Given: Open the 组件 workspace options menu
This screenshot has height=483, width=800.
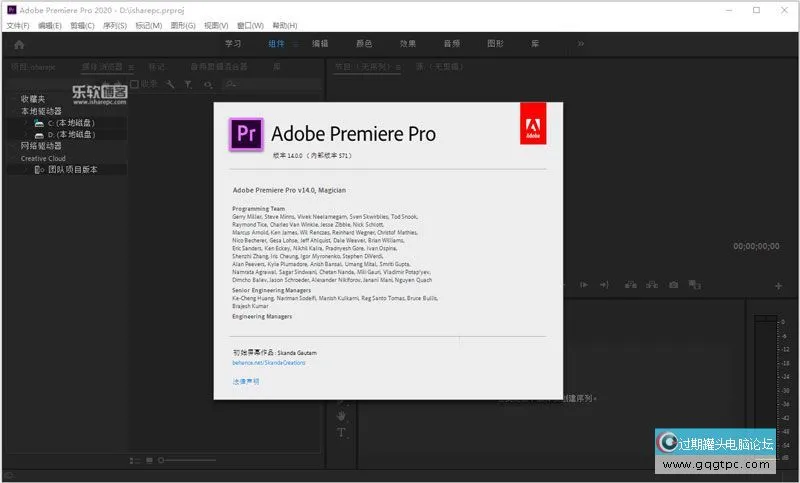Looking at the screenshot, I should point(295,44).
